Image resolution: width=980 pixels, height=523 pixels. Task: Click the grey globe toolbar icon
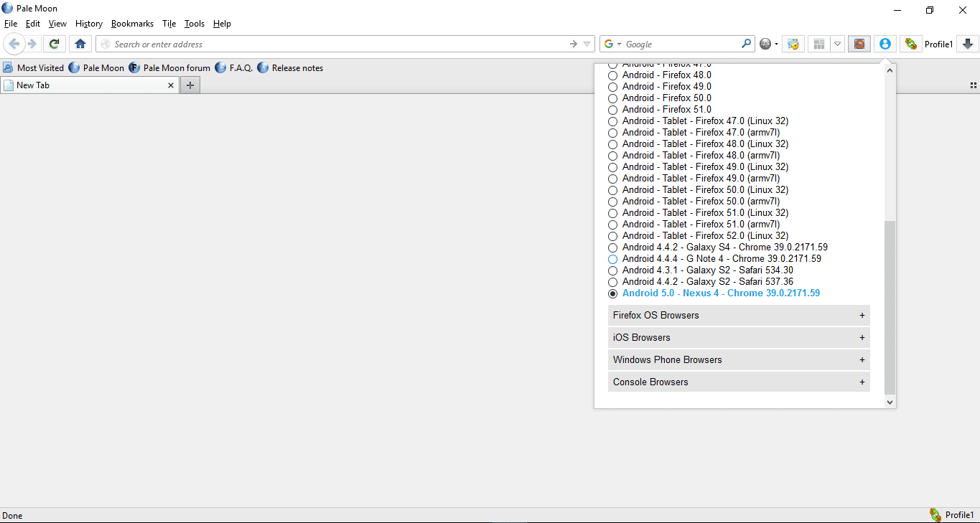[x=765, y=44]
